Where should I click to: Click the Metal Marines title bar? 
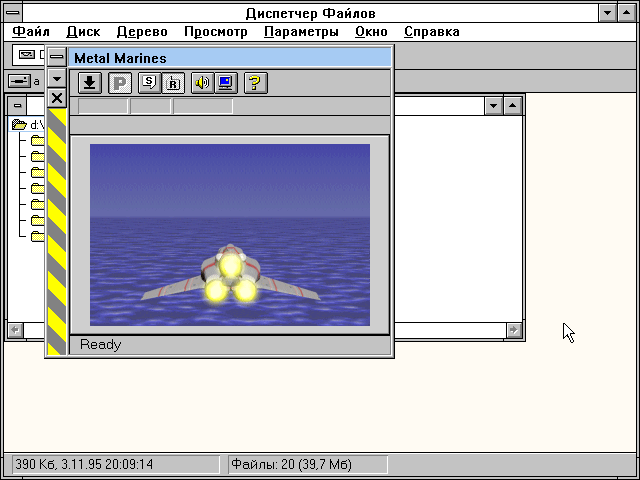click(x=229, y=58)
